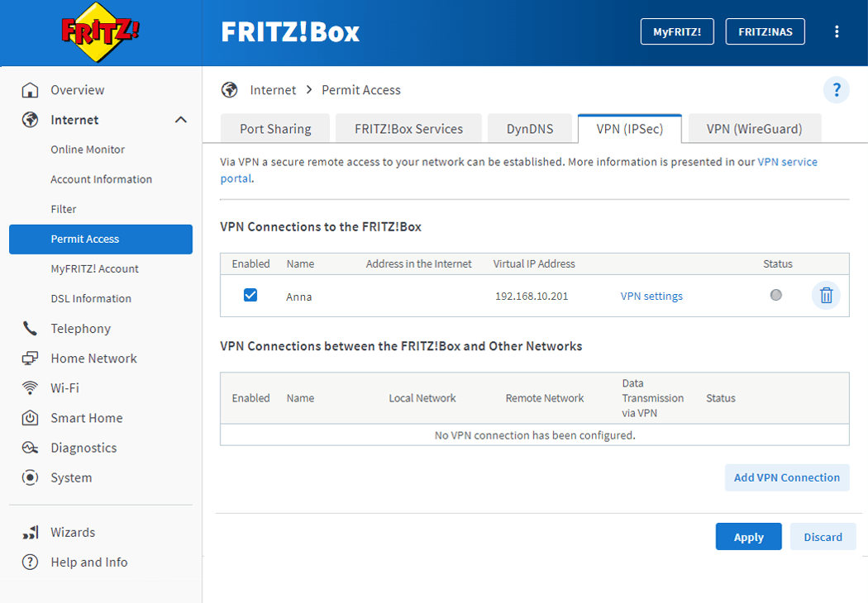
Task: Open the VPN settings link for Anna
Action: 651,295
